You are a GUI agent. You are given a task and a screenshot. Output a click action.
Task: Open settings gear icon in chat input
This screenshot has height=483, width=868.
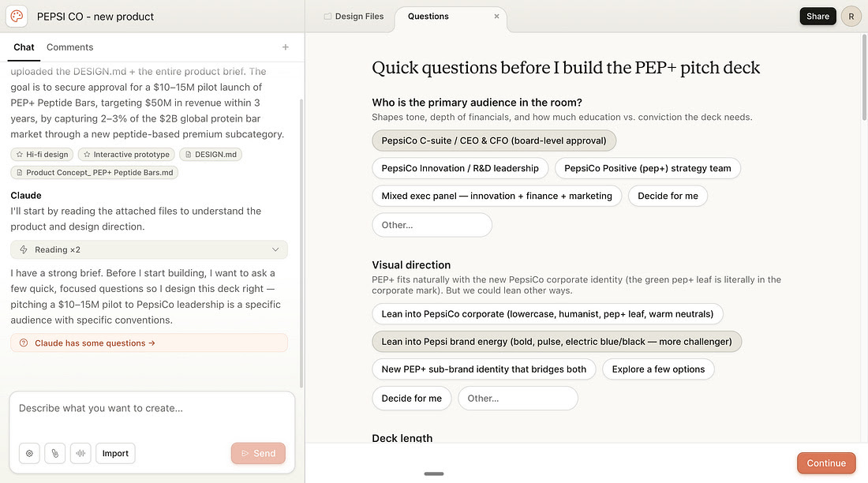coord(29,453)
